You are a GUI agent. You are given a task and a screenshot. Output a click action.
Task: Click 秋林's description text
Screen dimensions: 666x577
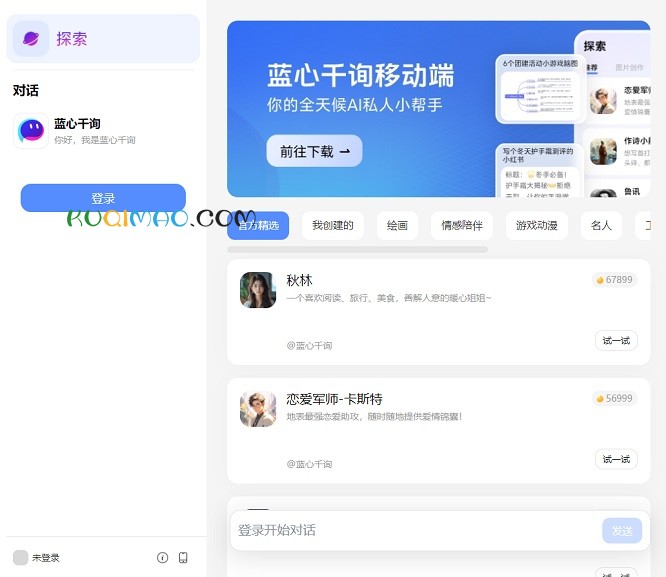pos(389,298)
